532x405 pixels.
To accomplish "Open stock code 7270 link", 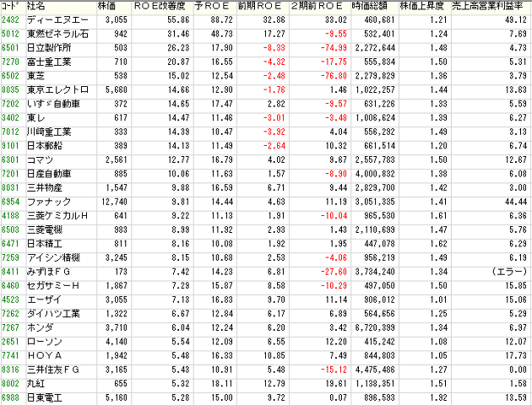I will (10, 62).
